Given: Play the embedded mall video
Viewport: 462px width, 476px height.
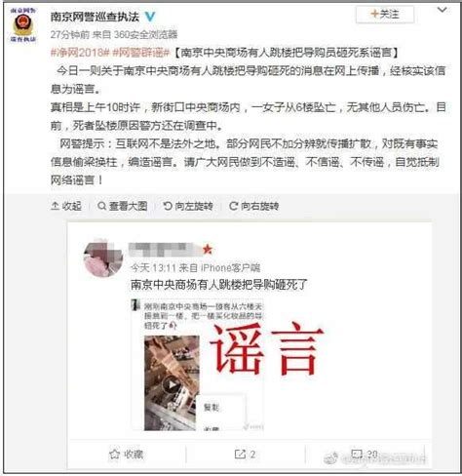Looking at the screenshot, I should [x=172, y=385].
